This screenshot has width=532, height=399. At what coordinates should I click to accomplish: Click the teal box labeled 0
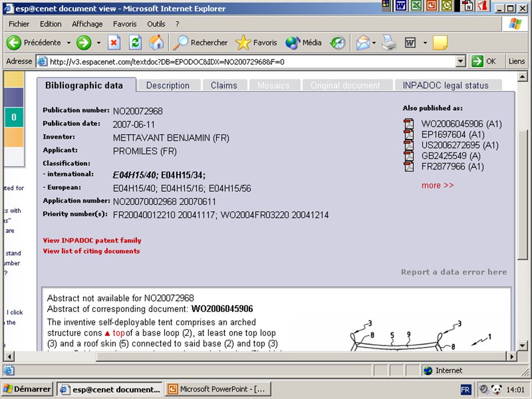point(13,117)
